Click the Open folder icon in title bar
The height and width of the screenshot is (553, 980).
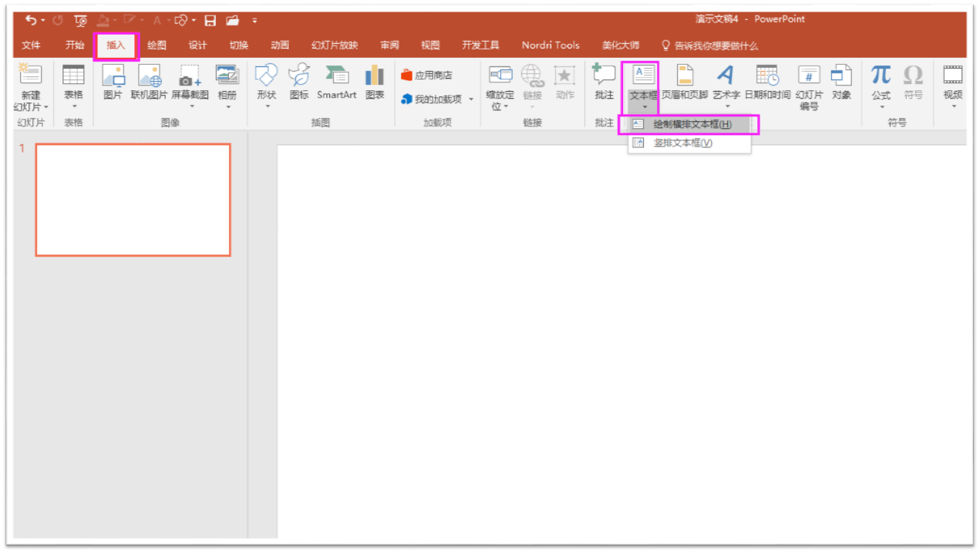pyautogui.click(x=232, y=20)
